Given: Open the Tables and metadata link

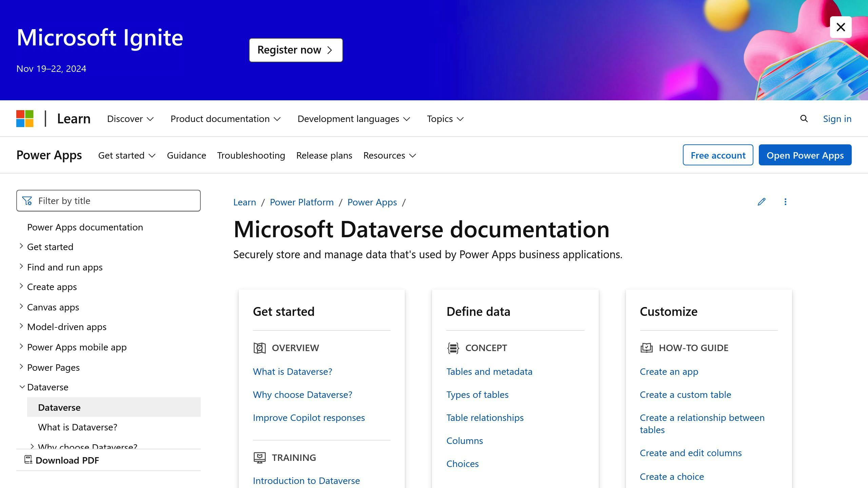Looking at the screenshot, I should (x=489, y=372).
